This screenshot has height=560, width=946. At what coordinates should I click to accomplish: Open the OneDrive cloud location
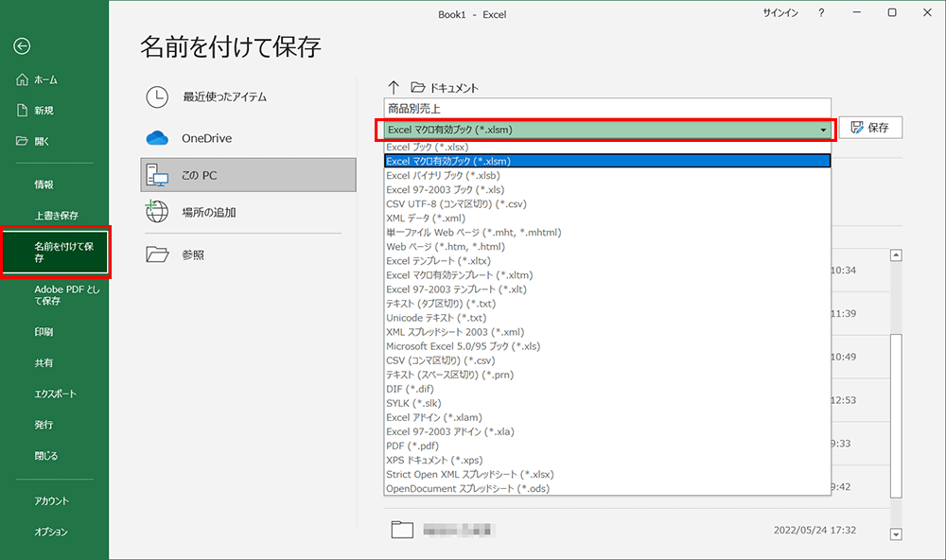pos(157,138)
